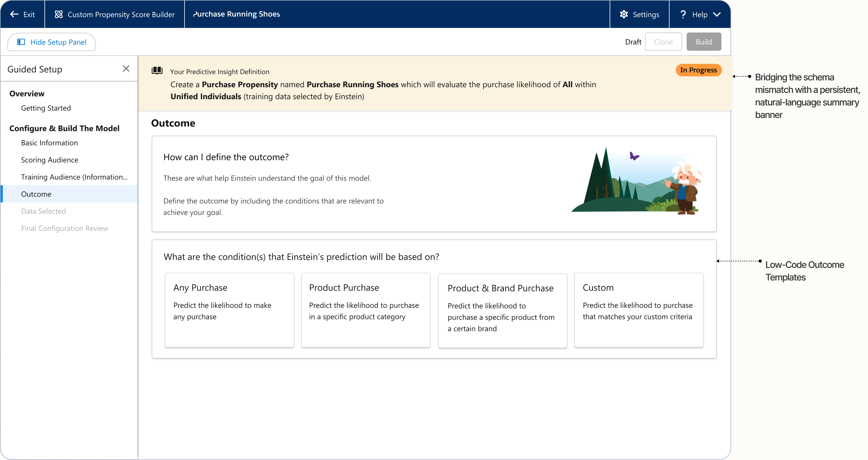868x460 pixels.
Task: Click the Purchase Running Shoes title in header
Action: [237, 14]
